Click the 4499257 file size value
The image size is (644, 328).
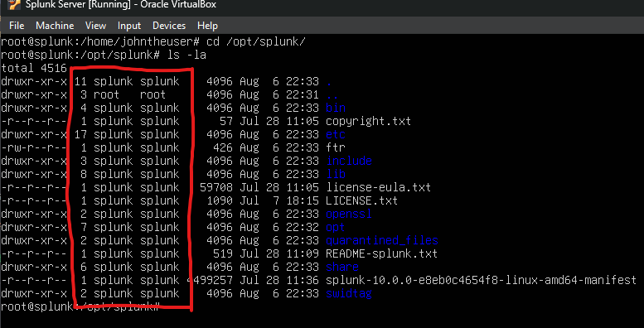coord(210,281)
